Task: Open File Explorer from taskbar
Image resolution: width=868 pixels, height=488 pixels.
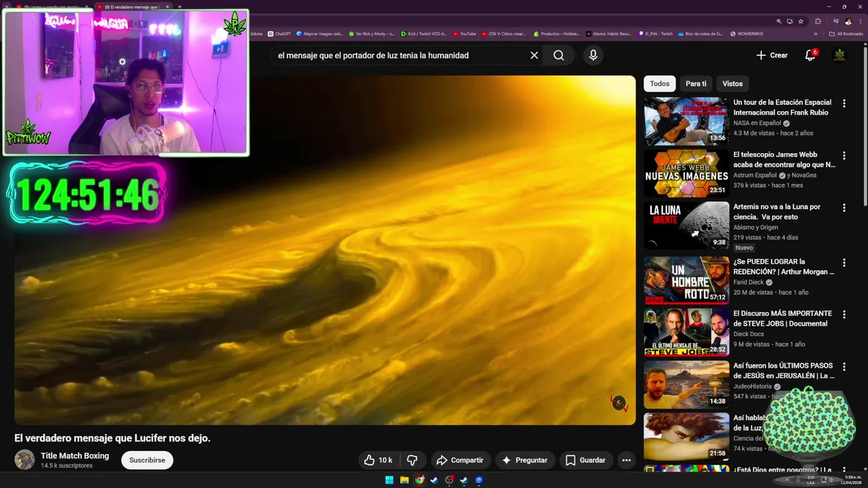Action: pos(404,480)
